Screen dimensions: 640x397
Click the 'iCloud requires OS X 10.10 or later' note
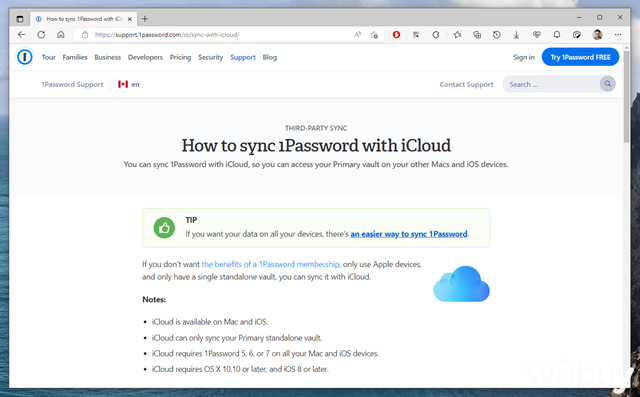(x=240, y=369)
